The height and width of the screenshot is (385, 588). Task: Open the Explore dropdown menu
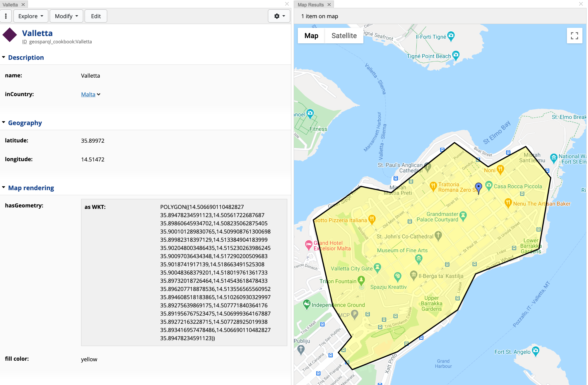30,16
